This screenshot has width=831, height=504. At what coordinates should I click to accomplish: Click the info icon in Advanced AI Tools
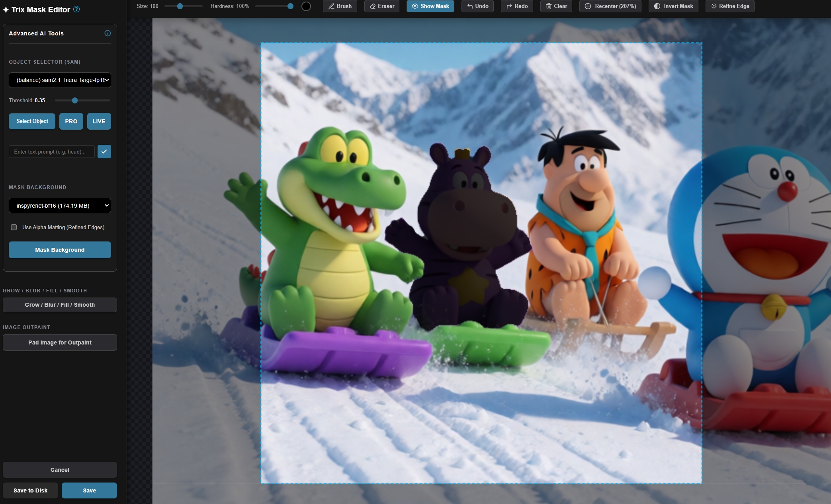pos(108,33)
